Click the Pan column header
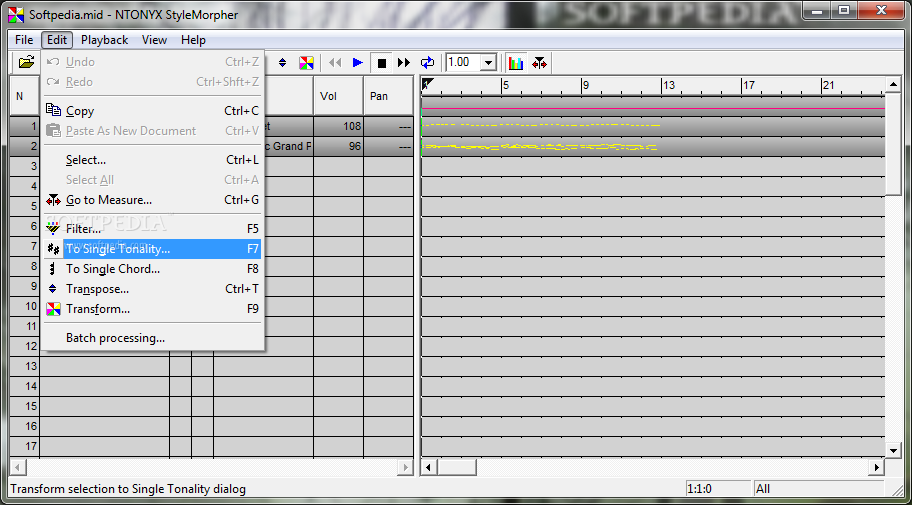 pos(388,96)
